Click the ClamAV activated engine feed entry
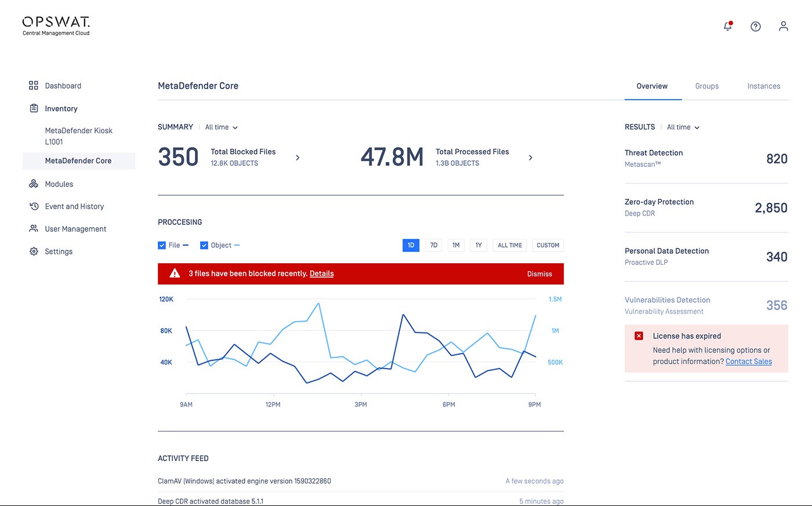812x506 pixels. (244, 481)
